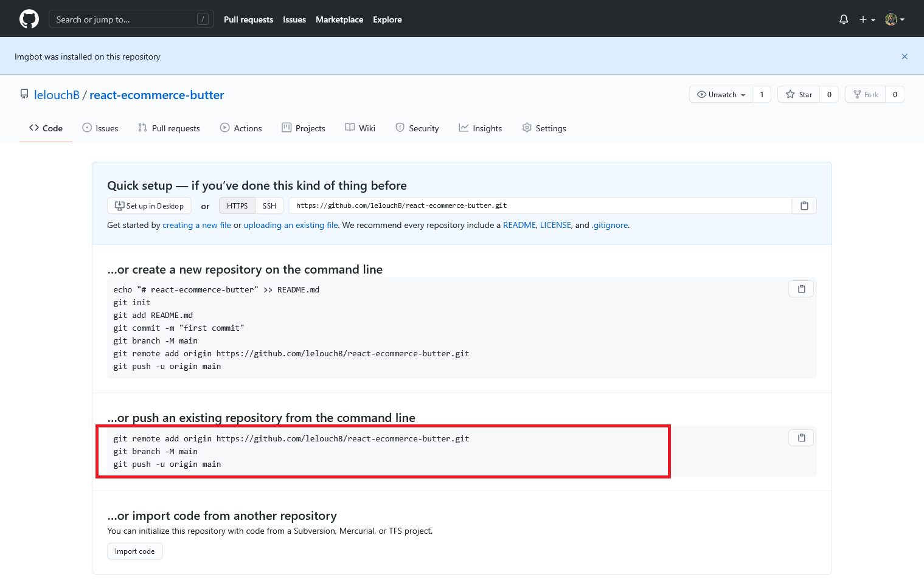The height and width of the screenshot is (580, 924).
Task: Expand the plus create-new menu
Action: tap(867, 19)
